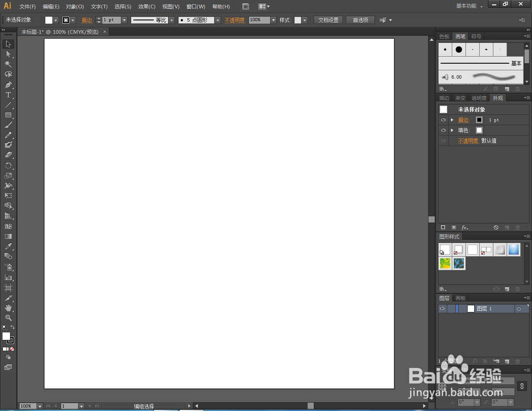Switch to the 符号 tab
Image resolution: width=532 pixels, height=411 pixels.
click(x=476, y=37)
